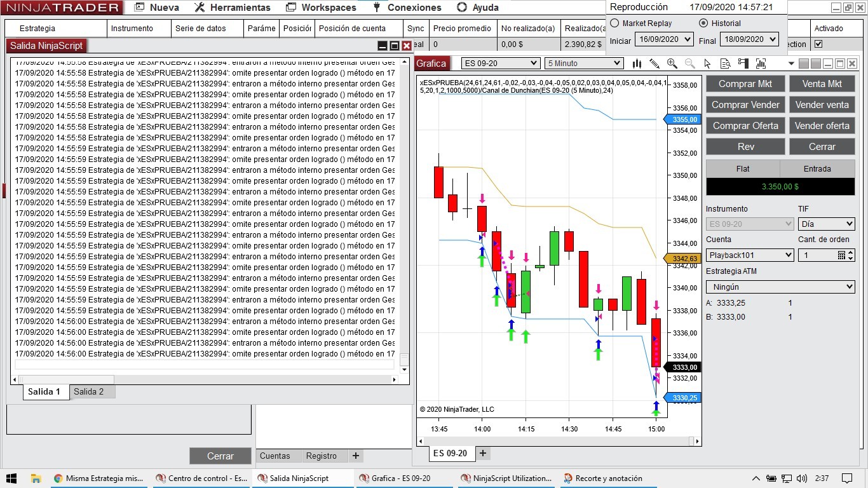This screenshot has height=488, width=868.
Task: Click the Cerrar button below the output window
Action: click(220, 456)
